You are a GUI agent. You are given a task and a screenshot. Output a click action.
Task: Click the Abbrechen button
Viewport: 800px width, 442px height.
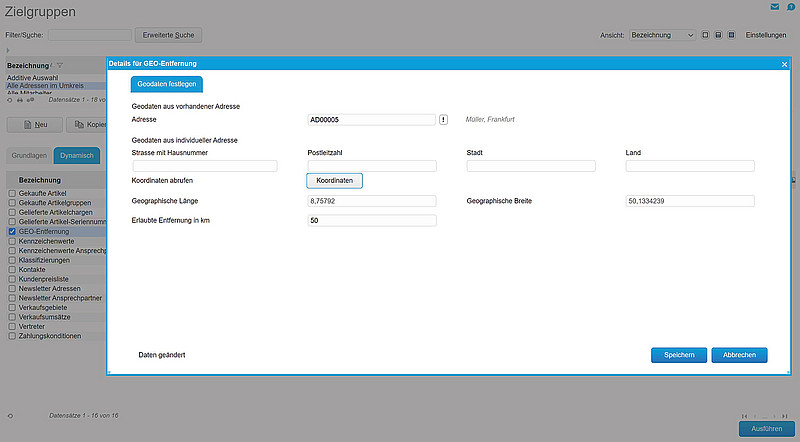click(x=739, y=355)
